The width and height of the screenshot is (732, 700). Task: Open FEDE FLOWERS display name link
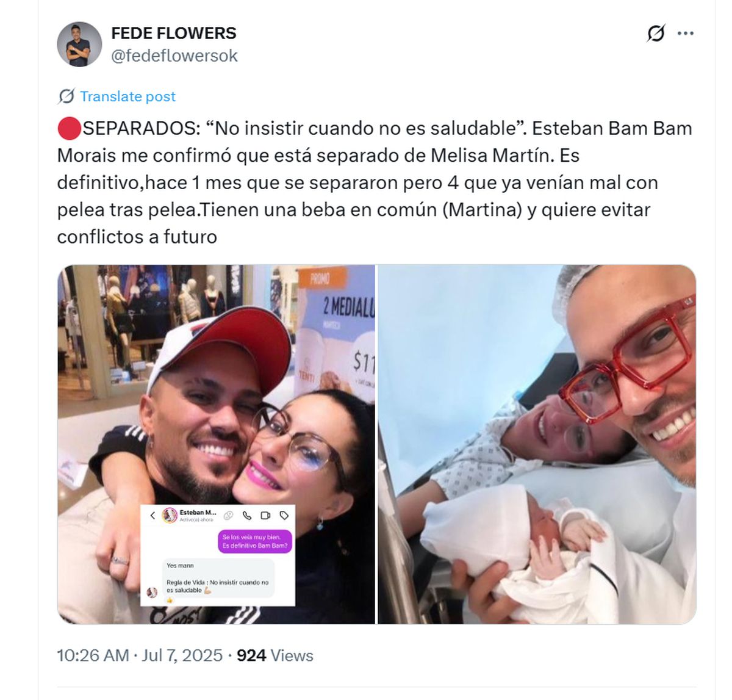(174, 33)
